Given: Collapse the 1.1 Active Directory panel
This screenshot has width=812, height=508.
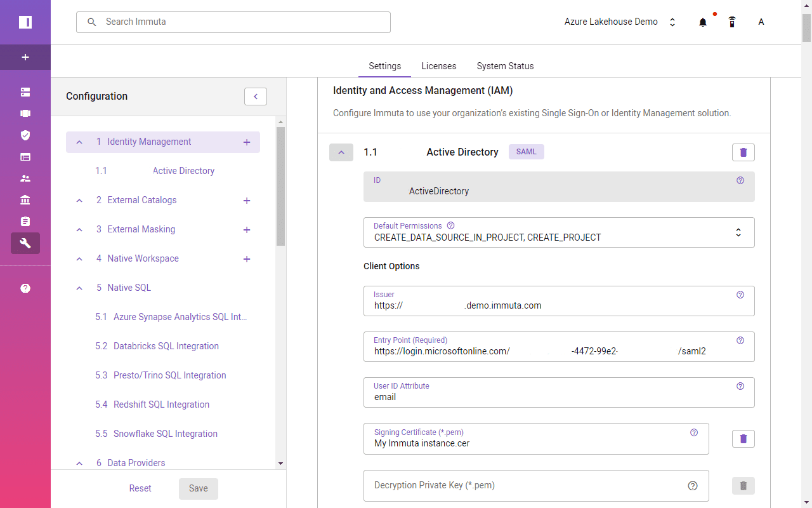Looking at the screenshot, I should click(x=341, y=152).
